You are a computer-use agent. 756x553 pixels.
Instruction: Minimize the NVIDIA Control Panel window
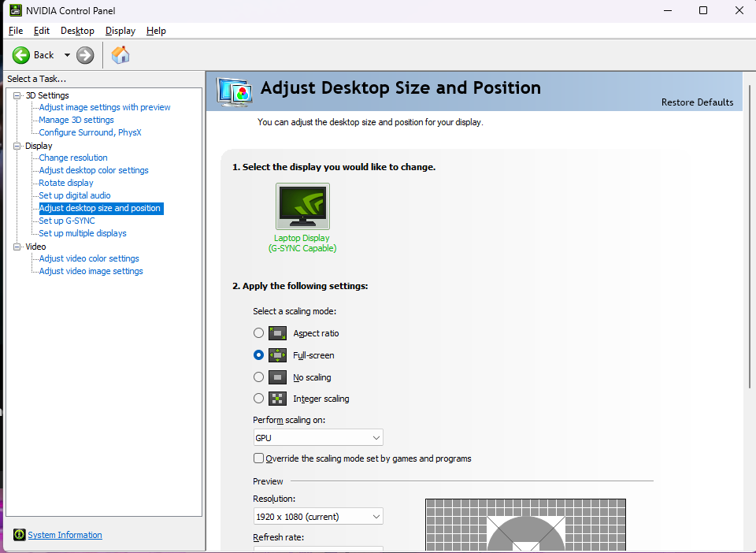pos(668,10)
